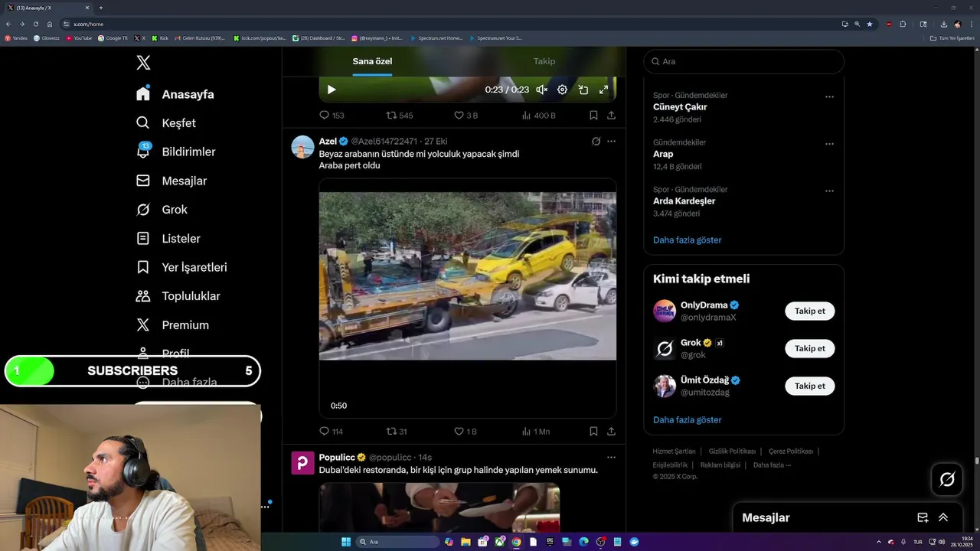Bookmark page with star icon
This screenshot has height=551, width=980.
click(870, 24)
